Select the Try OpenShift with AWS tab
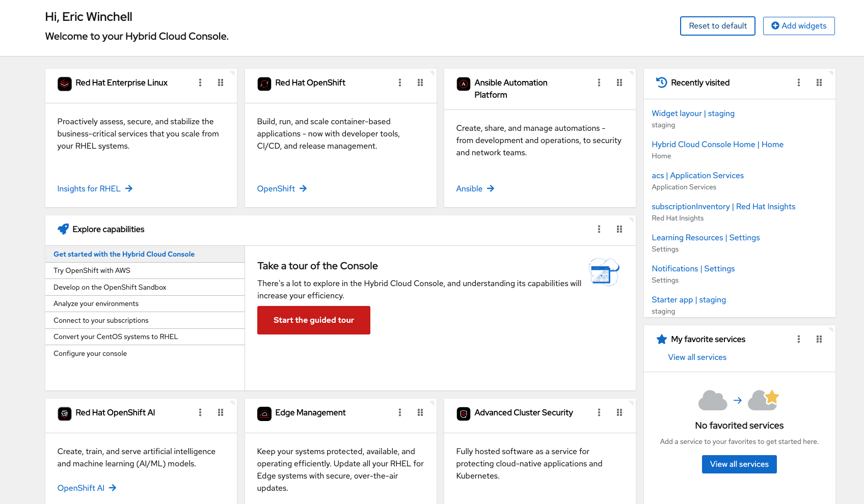Viewport: 864px width, 504px height. point(92,270)
